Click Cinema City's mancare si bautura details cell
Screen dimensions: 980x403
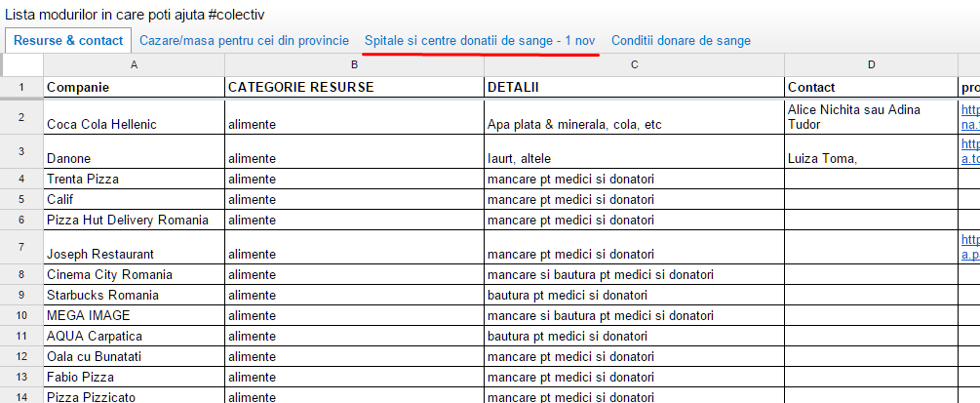[635, 275]
